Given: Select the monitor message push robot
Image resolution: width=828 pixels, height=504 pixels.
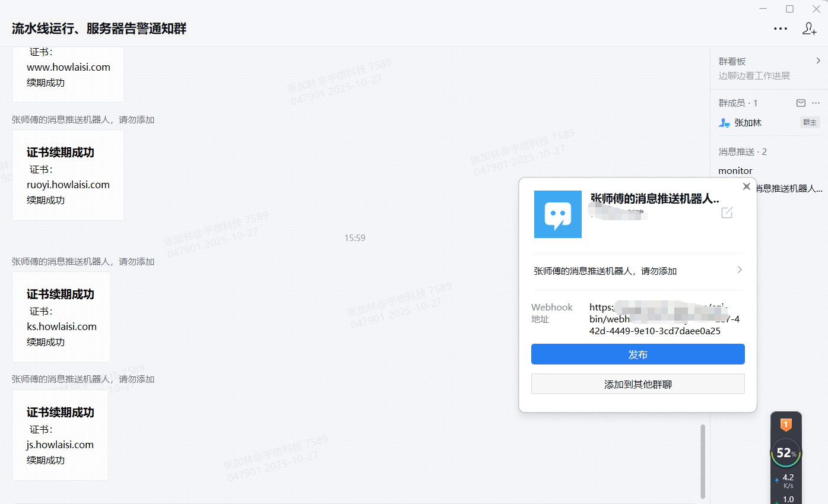Looking at the screenshot, I should [x=735, y=171].
